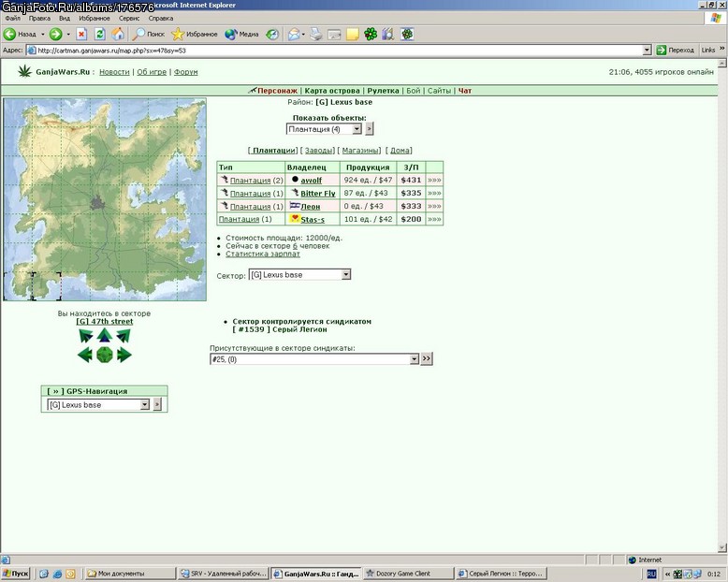Move diagonally with the north-east arrow
This screenshot has width=728, height=582.
124,335
